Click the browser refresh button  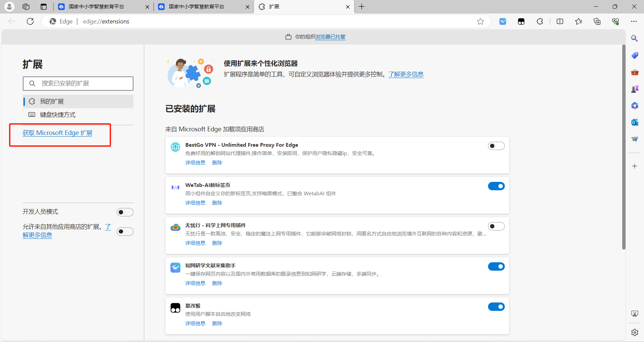click(30, 21)
